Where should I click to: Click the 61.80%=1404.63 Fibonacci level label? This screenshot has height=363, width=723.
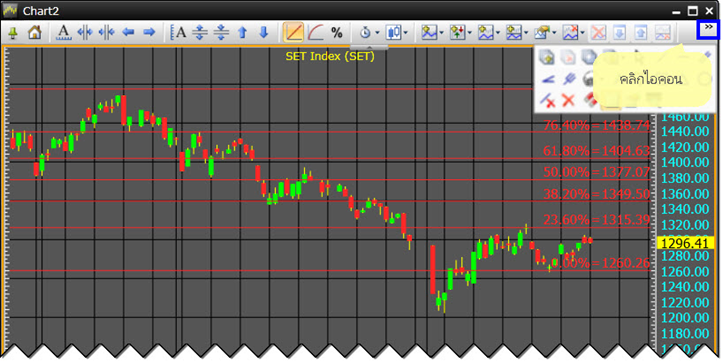coord(597,151)
